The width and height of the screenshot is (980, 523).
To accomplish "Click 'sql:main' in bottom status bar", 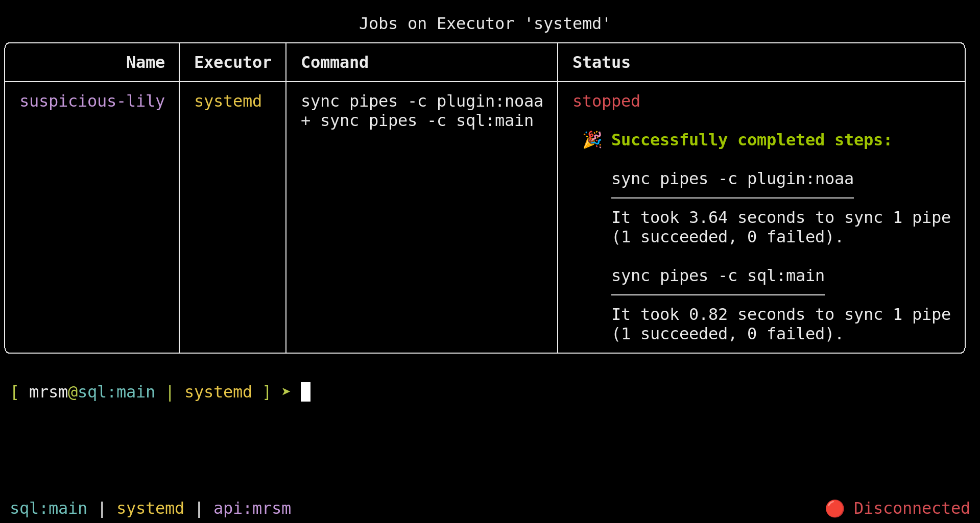I will pos(49,508).
